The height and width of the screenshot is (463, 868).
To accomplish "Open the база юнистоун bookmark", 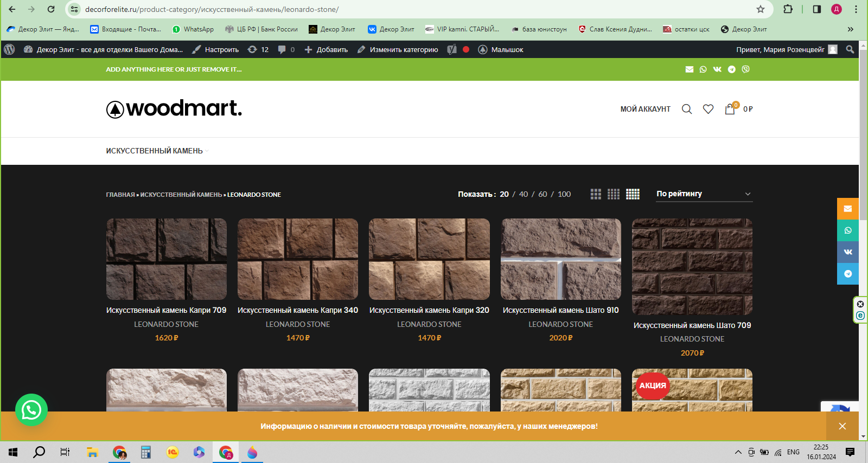I will (x=539, y=29).
